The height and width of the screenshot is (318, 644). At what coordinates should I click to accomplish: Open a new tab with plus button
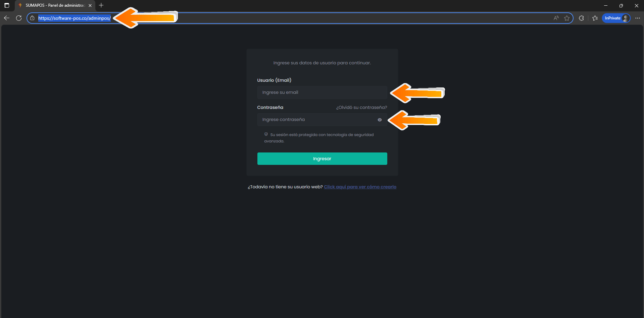click(x=101, y=5)
